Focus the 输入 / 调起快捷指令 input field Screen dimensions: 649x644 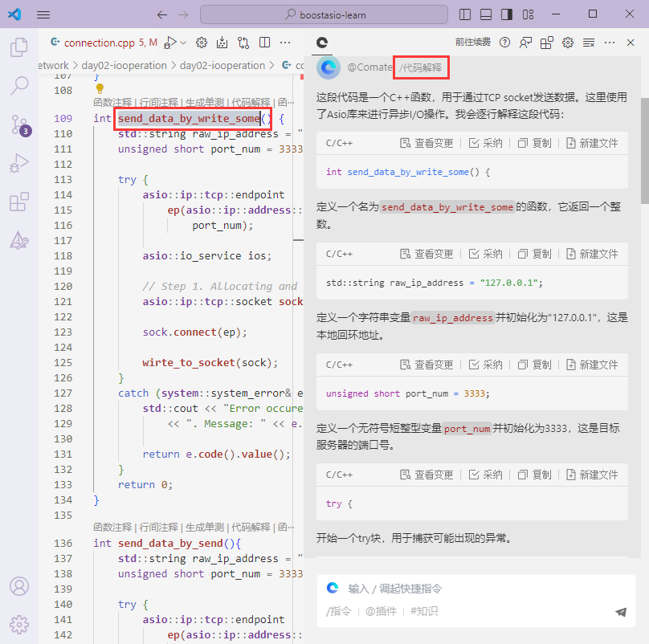pyautogui.click(x=476, y=589)
